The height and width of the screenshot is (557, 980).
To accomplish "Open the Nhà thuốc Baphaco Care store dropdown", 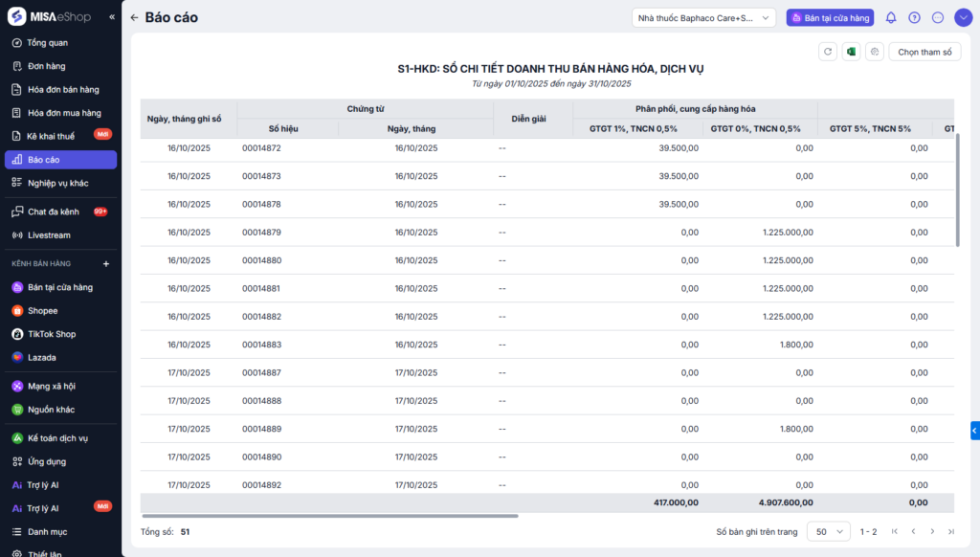I will pos(703,17).
